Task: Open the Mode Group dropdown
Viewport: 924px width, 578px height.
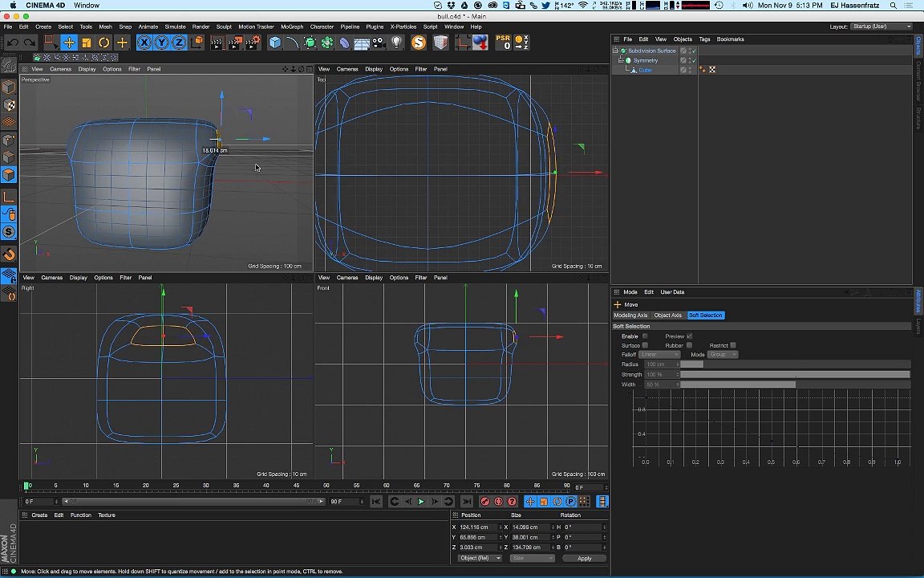Action: (x=723, y=355)
